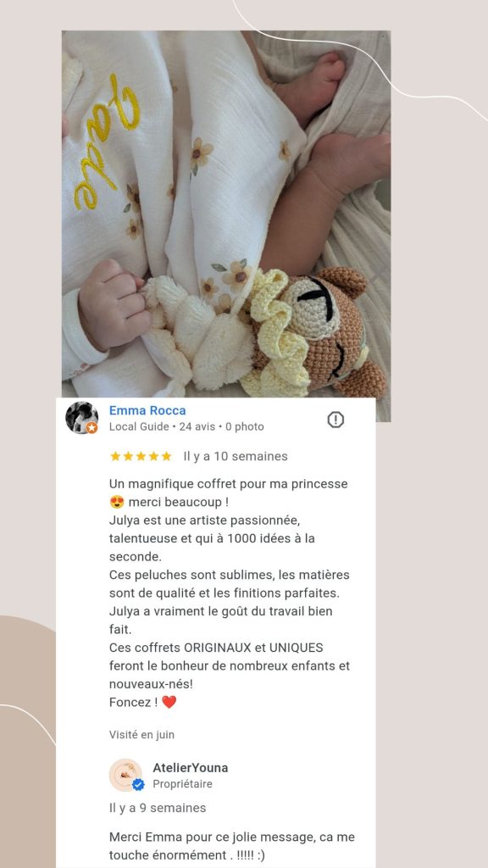Click the 'Il y a 10 semaines' timestamp
The image size is (488, 868).
[236, 456]
